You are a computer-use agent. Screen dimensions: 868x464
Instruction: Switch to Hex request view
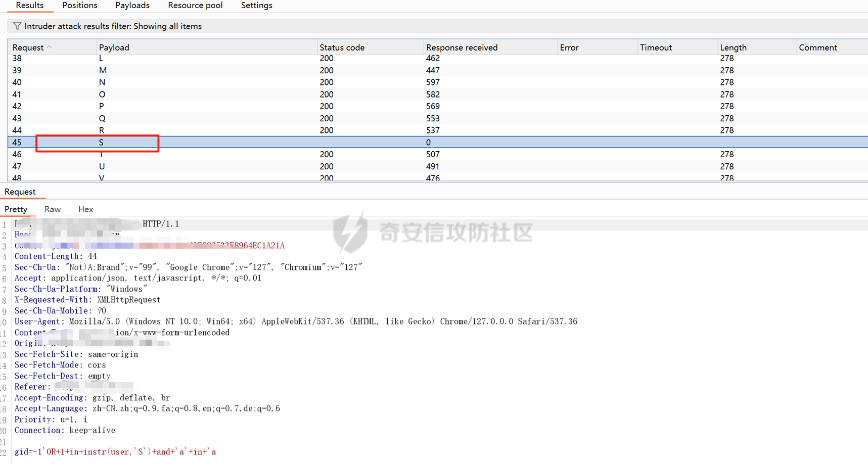85,209
